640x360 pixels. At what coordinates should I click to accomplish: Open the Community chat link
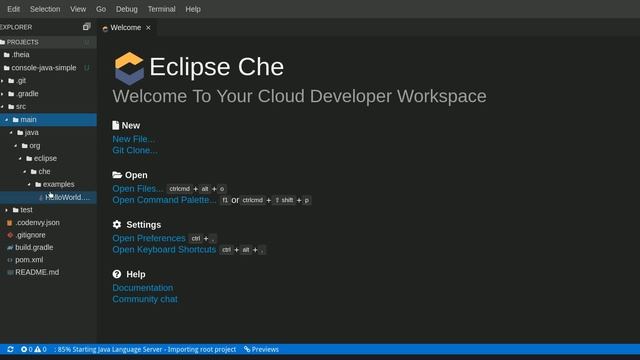tap(145, 299)
